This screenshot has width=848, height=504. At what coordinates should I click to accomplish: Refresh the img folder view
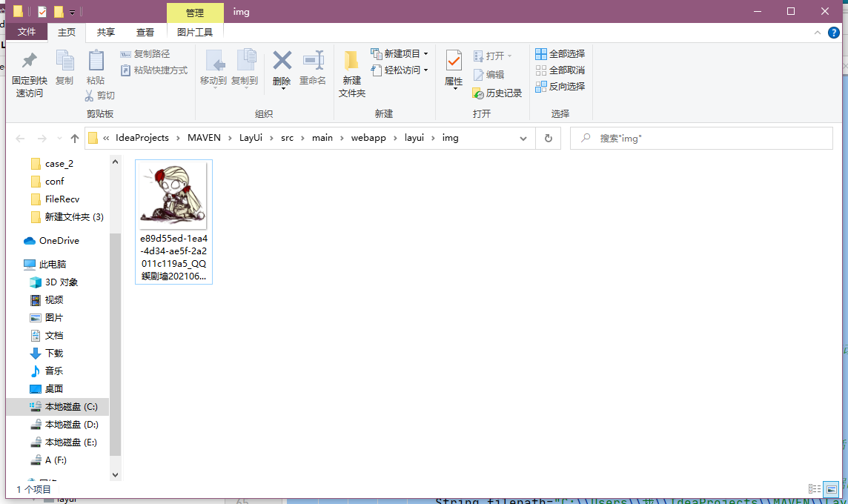coord(549,139)
